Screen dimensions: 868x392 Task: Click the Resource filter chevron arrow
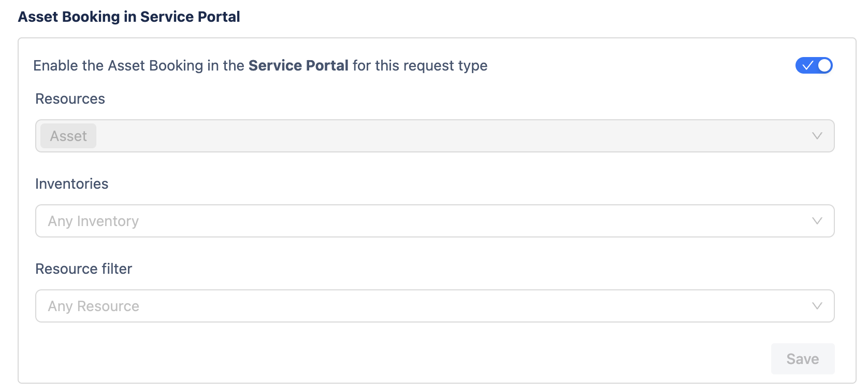tap(817, 306)
